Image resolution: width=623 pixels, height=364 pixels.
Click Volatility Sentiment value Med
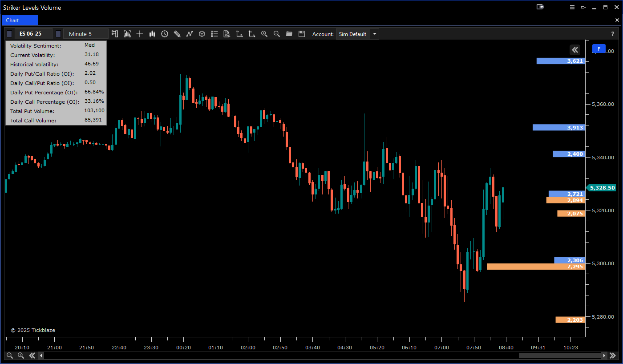point(89,45)
